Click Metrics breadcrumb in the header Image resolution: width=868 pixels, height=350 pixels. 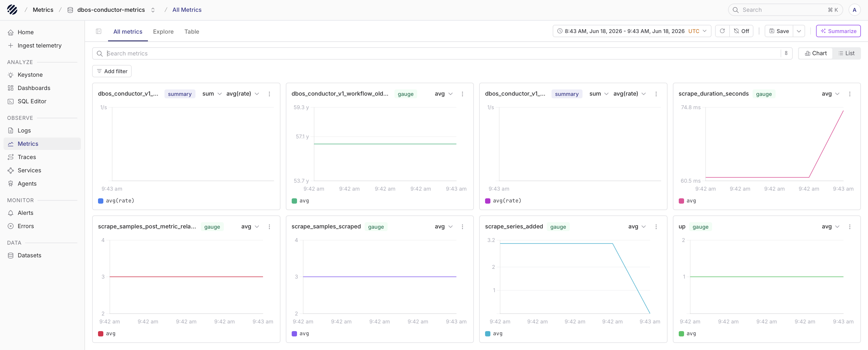coord(43,10)
